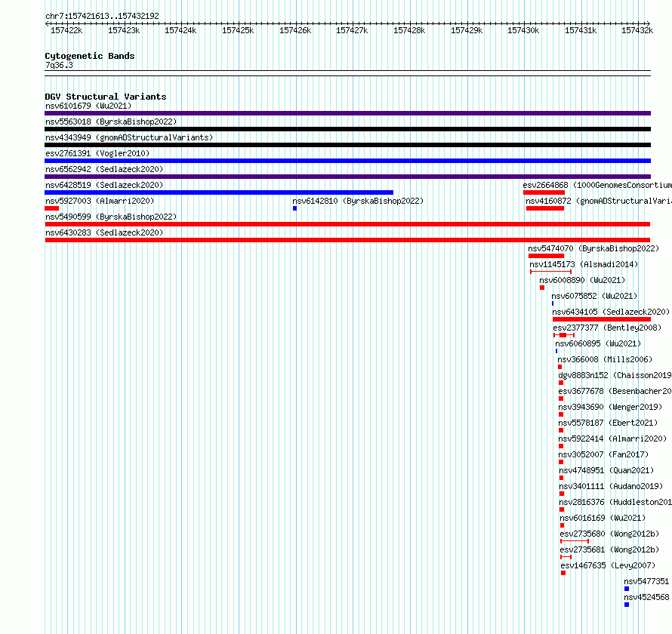Open the nsv4748951 (Quan2021) label

606,470
